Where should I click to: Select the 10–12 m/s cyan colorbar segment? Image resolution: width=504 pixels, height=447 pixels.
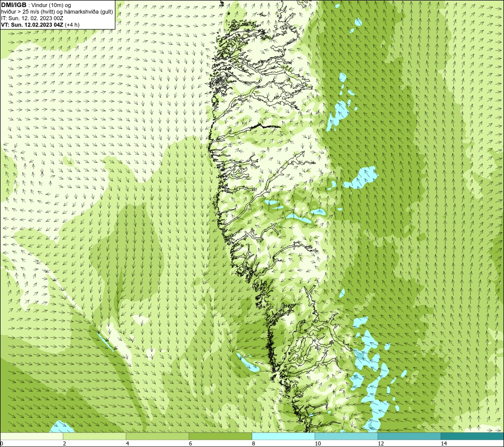click(x=347, y=436)
